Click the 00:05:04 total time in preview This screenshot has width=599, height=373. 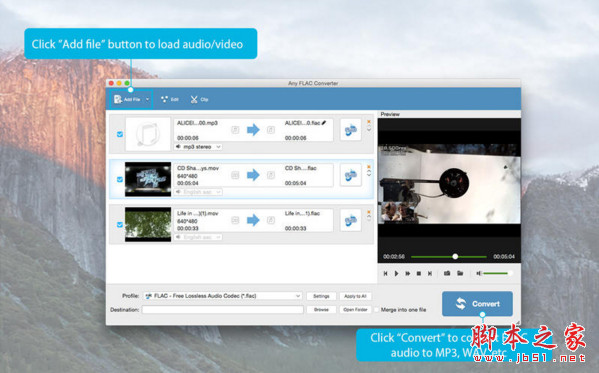click(x=504, y=257)
